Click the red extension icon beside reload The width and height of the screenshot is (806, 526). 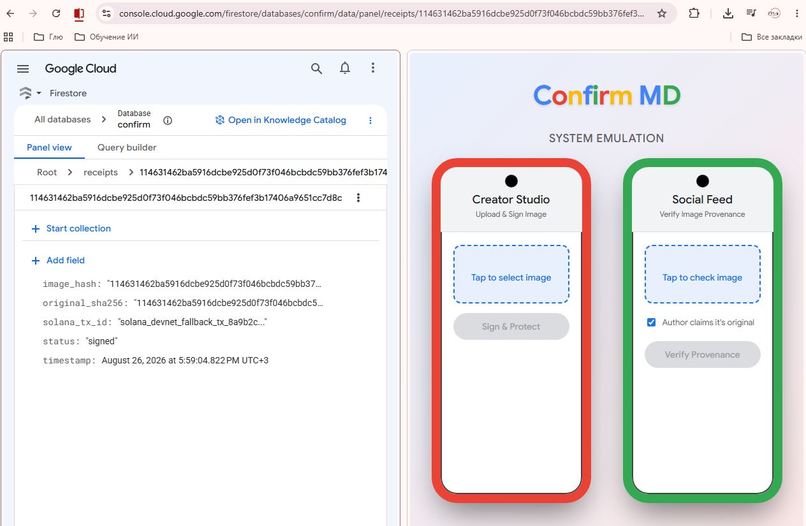point(79,14)
